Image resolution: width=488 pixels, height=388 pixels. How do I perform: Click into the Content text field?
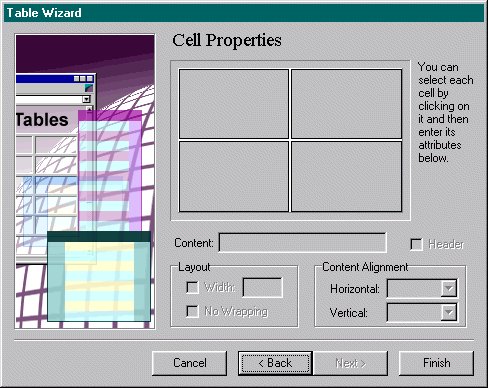coord(302,243)
